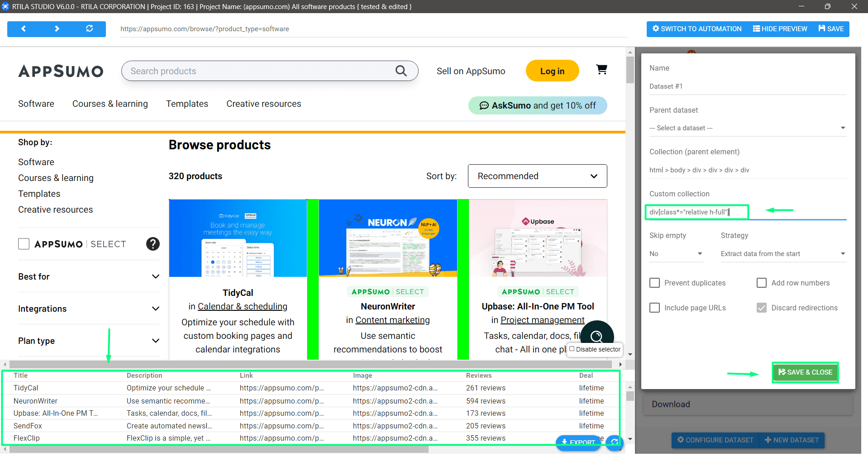This screenshot has height=461, width=868.
Task: Click the Upbase product image
Action: click(538, 238)
